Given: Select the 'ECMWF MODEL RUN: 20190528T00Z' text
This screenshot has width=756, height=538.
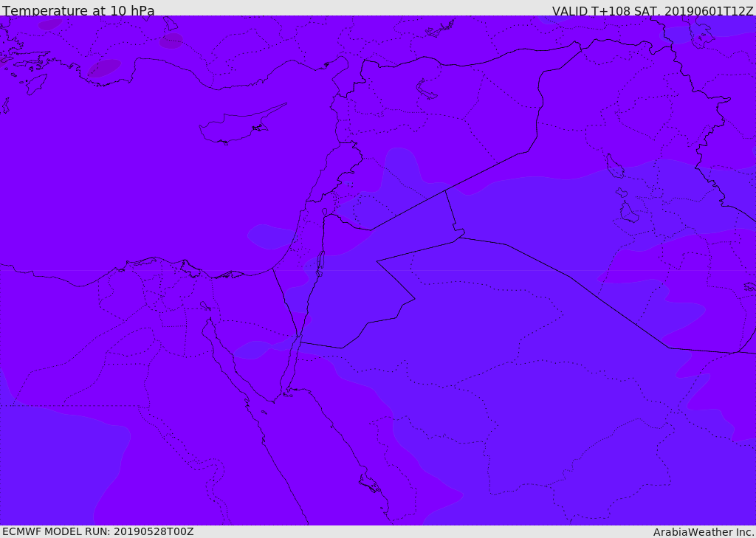Looking at the screenshot, I should point(98,532).
